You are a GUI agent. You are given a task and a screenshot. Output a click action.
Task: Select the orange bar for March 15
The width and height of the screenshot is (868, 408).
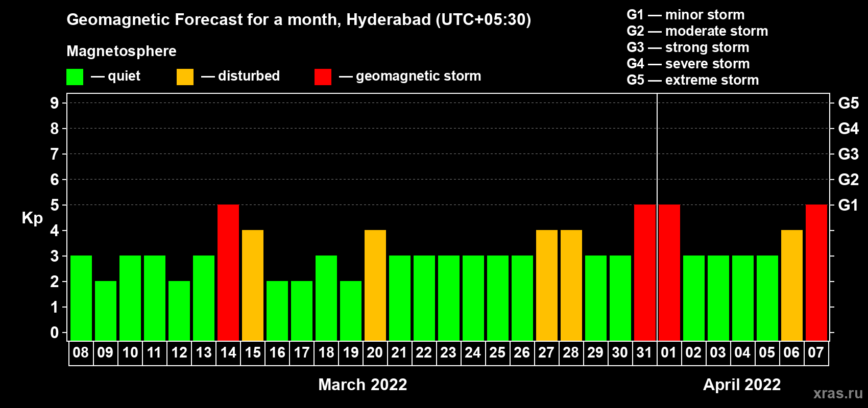(253, 285)
